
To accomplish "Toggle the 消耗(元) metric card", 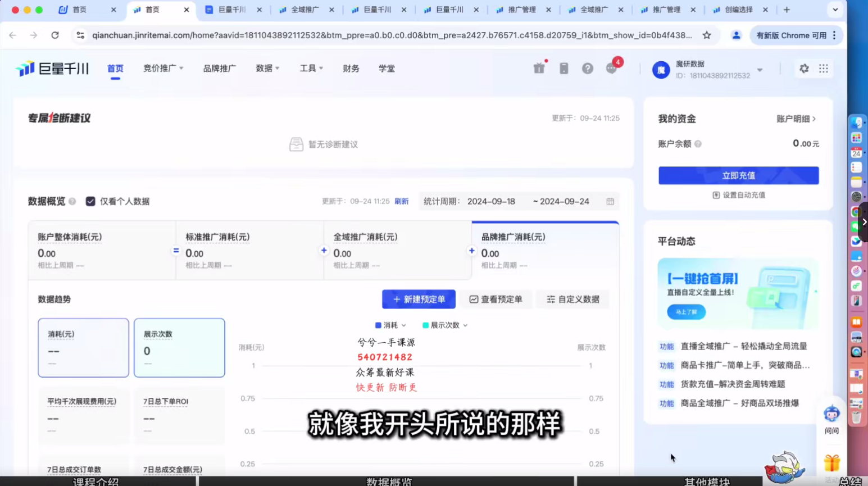I will pos(83,348).
